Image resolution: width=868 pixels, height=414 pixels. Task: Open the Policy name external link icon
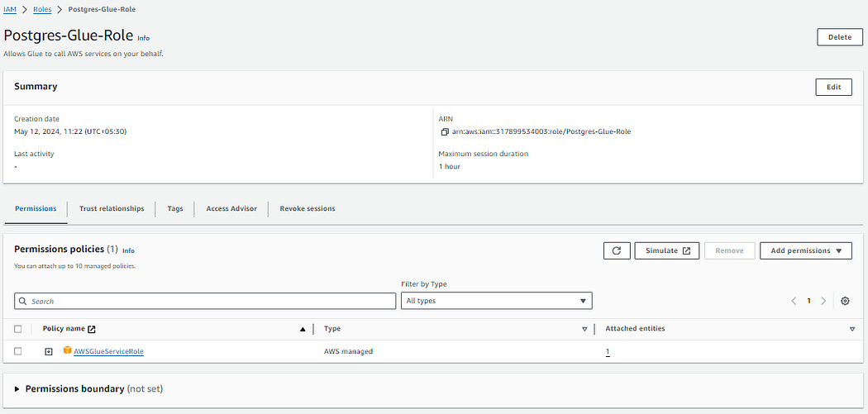(x=92, y=329)
